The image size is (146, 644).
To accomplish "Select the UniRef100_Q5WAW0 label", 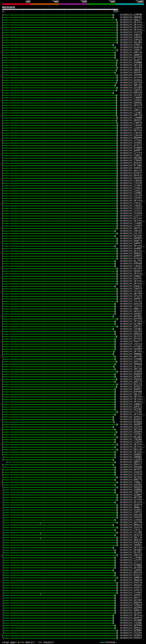I will [131, 354].
